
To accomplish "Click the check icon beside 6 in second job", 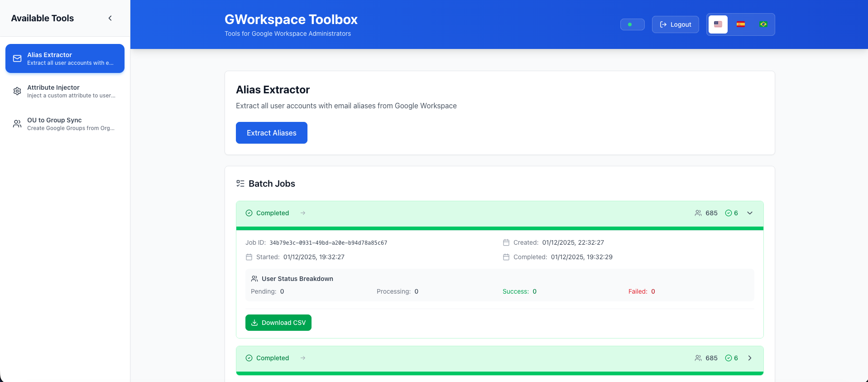I will point(729,358).
